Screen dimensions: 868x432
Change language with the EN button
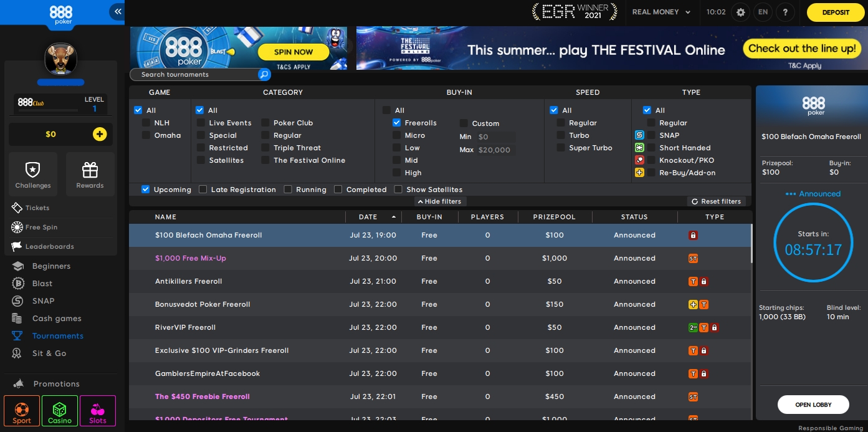click(x=763, y=12)
